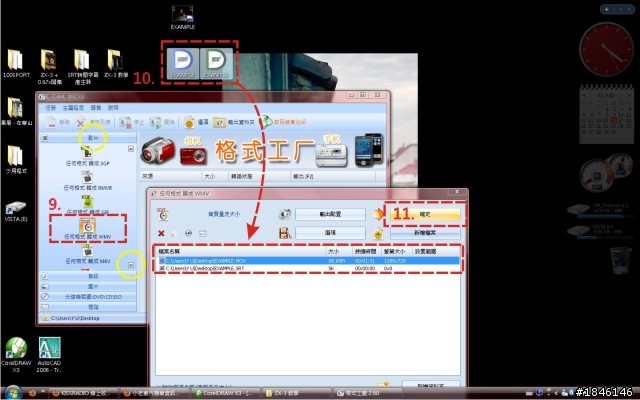Open AutoCAD 2006 desktop shortcut
Image resolution: width=640 pixels, height=400 pixels.
coord(49,354)
